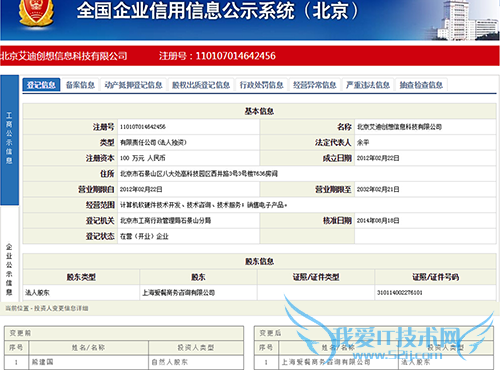This screenshot has height=370, width=500.
Task: Click the 成立日期 value 2012年02月22日
Action: [378, 158]
